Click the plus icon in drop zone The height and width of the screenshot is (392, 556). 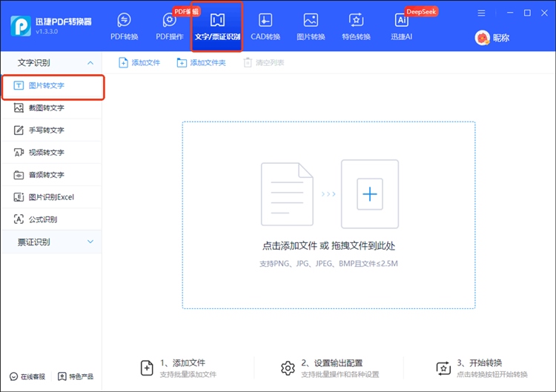(x=369, y=194)
